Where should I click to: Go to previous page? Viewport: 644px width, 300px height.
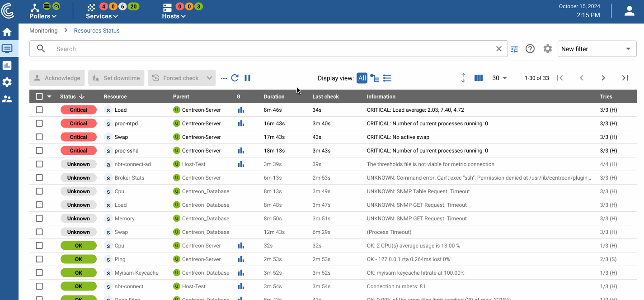[582, 78]
